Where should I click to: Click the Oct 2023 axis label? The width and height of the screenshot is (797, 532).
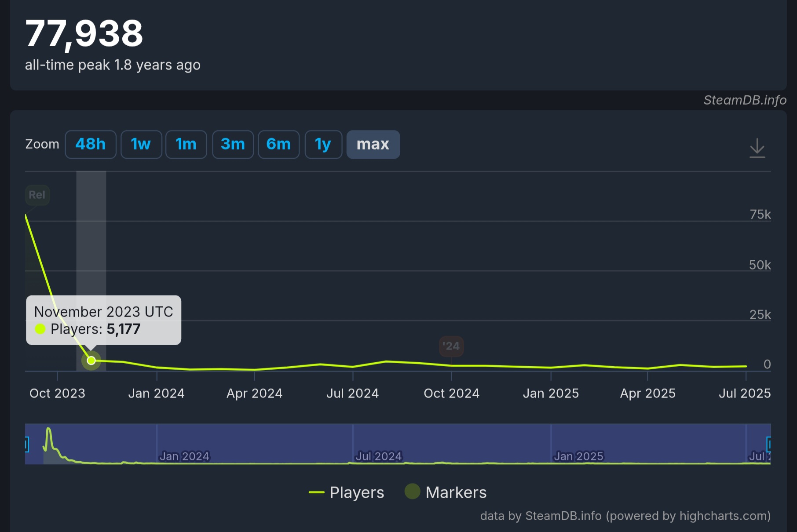[x=57, y=393]
